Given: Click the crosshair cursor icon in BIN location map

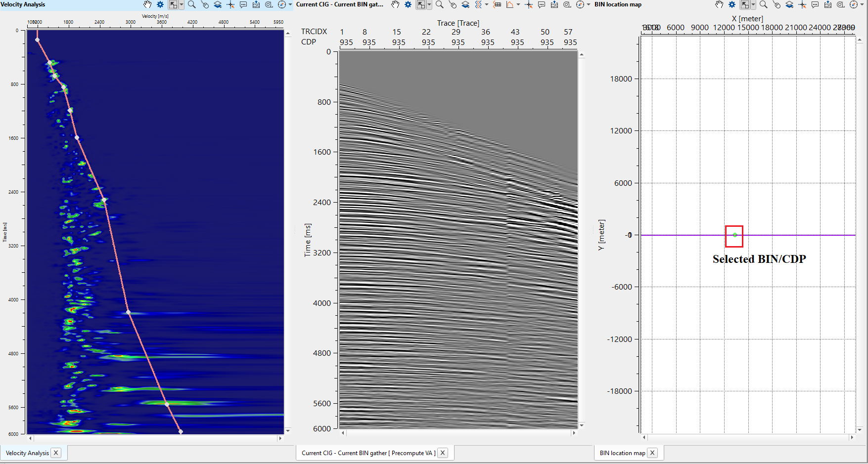Looking at the screenshot, I should (x=802, y=4).
